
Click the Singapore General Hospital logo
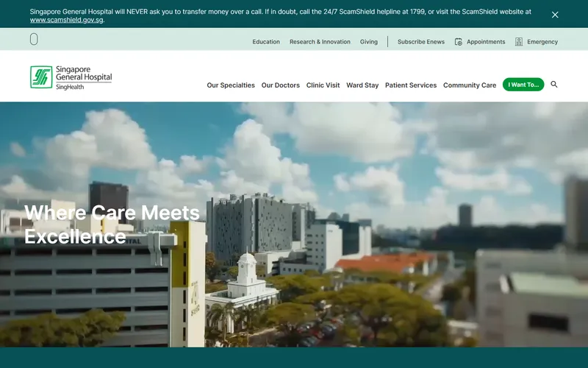(x=71, y=77)
